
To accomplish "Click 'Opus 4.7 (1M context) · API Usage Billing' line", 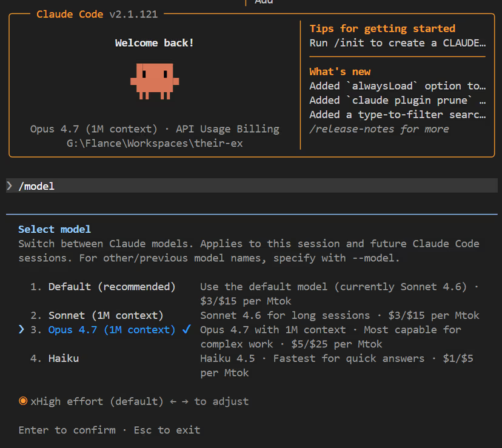I will [155, 129].
